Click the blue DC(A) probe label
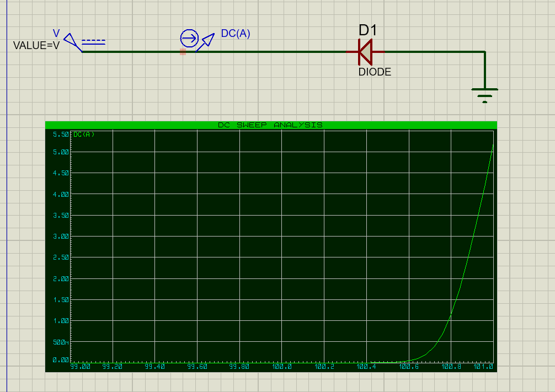 (236, 33)
